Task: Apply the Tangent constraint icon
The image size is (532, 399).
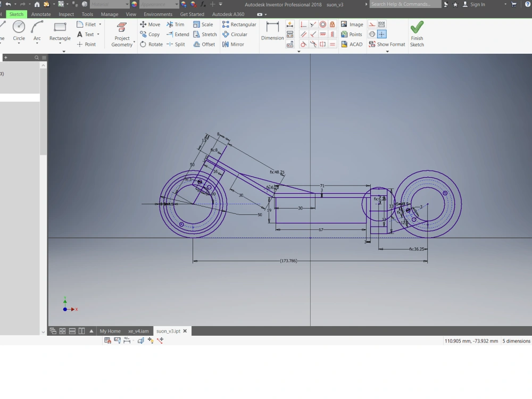Action: coord(303,44)
